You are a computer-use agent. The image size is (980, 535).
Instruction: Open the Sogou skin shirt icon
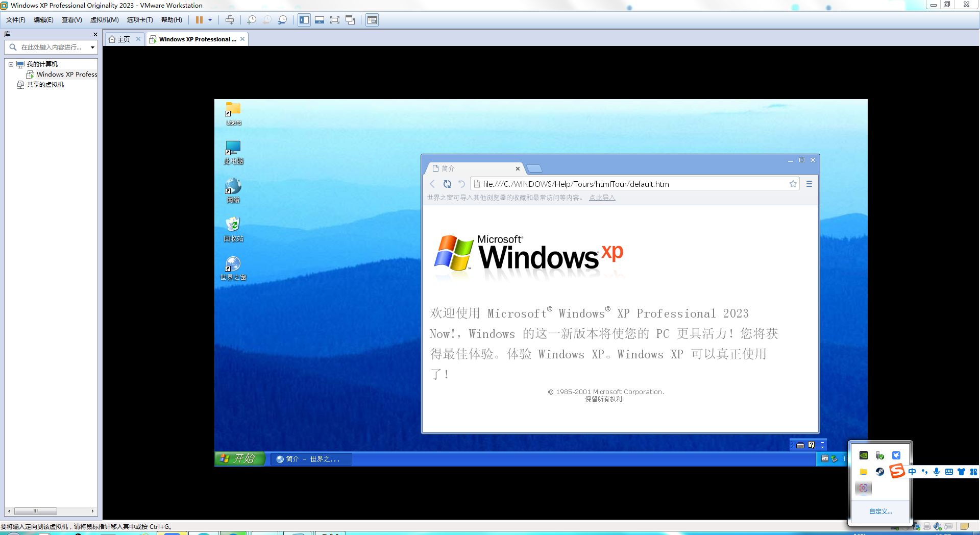point(961,472)
